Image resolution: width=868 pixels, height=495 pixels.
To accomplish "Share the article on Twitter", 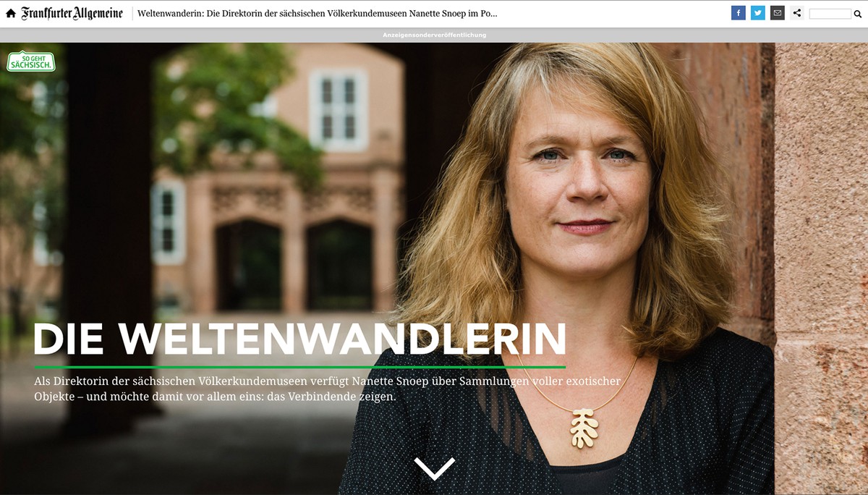I will pos(757,13).
